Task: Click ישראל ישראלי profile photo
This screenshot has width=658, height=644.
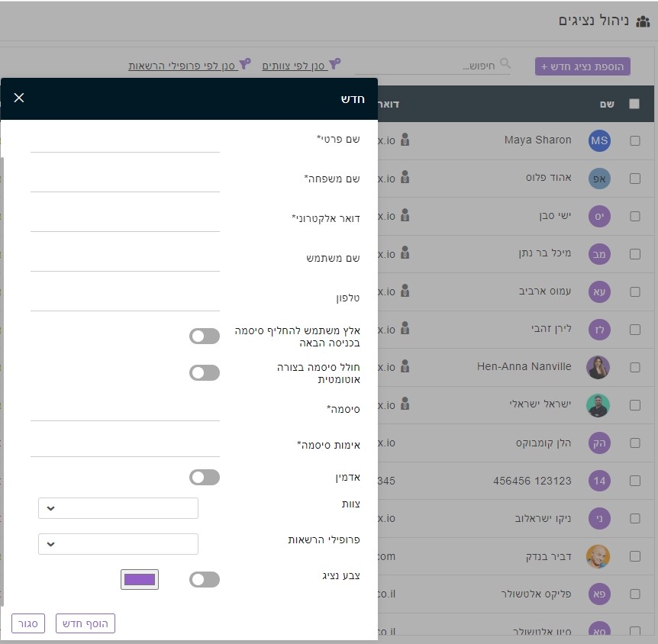Action: 598,405
